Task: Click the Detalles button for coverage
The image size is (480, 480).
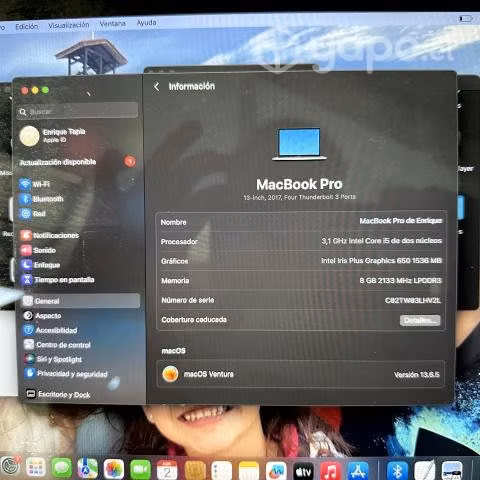Action: [420, 320]
